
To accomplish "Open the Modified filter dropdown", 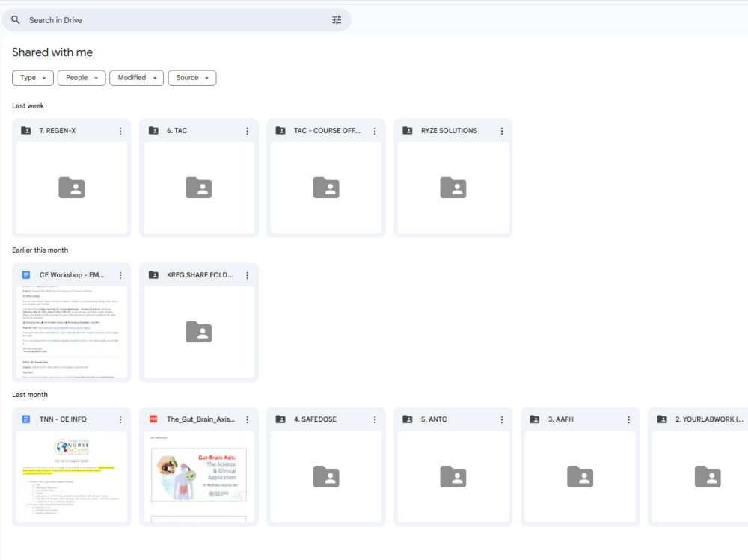I will tap(136, 78).
